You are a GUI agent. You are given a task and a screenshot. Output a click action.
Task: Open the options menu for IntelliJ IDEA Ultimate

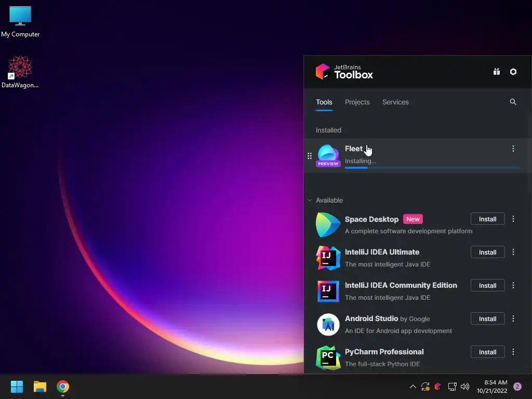coord(513,252)
